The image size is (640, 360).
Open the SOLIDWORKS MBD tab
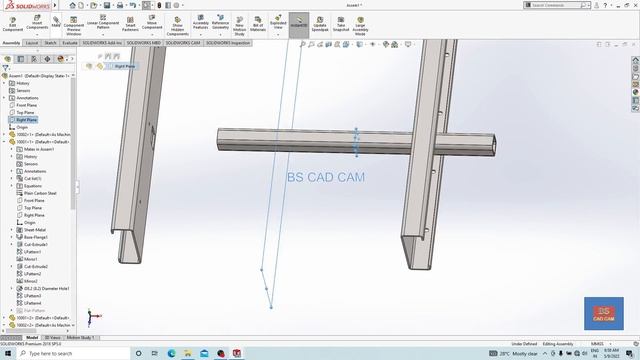coord(143,43)
